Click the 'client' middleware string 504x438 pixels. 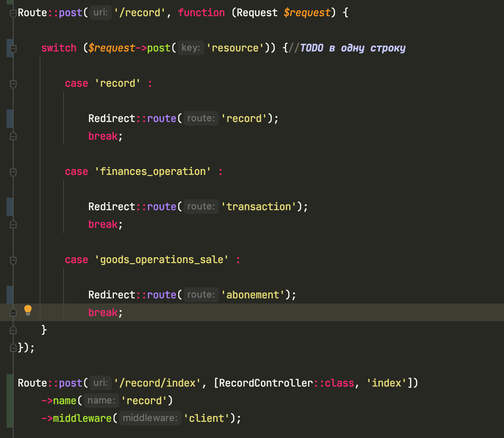pyautogui.click(x=206, y=419)
